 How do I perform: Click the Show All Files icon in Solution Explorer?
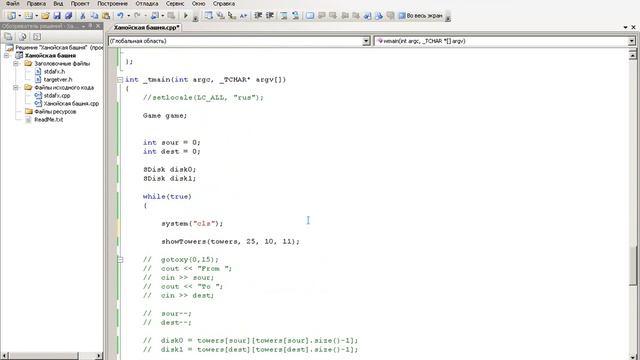click(x=22, y=37)
